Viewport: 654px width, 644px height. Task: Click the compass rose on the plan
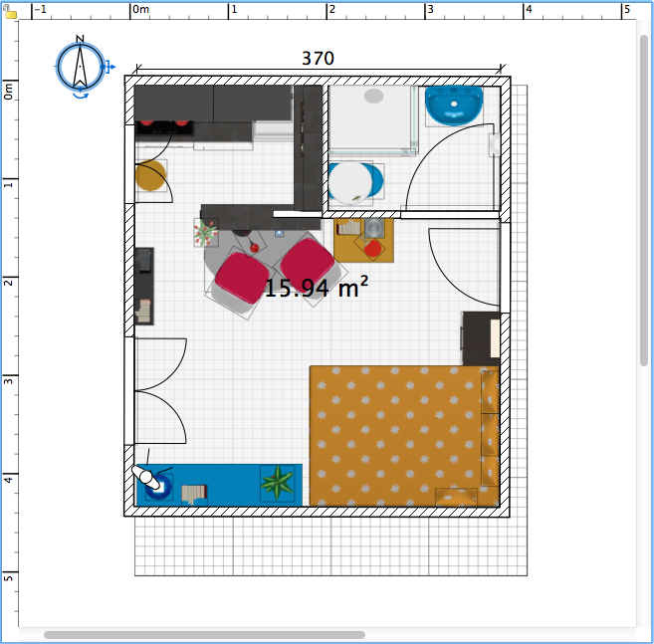point(80,67)
